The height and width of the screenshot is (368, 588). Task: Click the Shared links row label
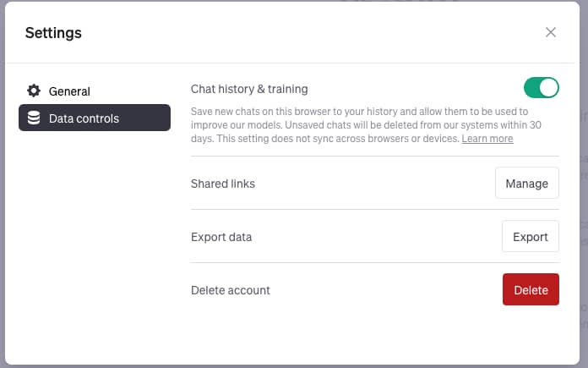(x=223, y=184)
